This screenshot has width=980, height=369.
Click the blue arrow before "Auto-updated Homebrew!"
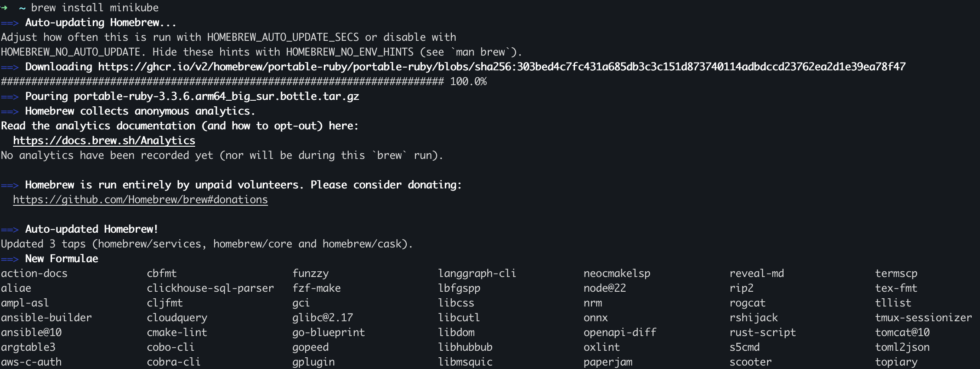pyautogui.click(x=10, y=230)
